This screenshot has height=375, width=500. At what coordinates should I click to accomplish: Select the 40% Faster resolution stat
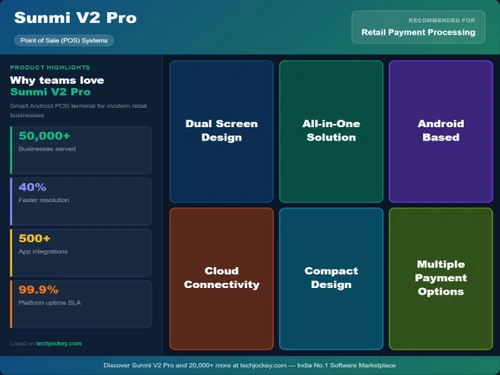pos(81,201)
